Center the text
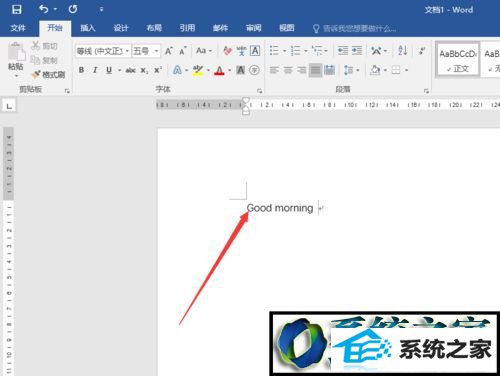The height and width of the screenshot is (376, 500). click(x=288, y=70)
